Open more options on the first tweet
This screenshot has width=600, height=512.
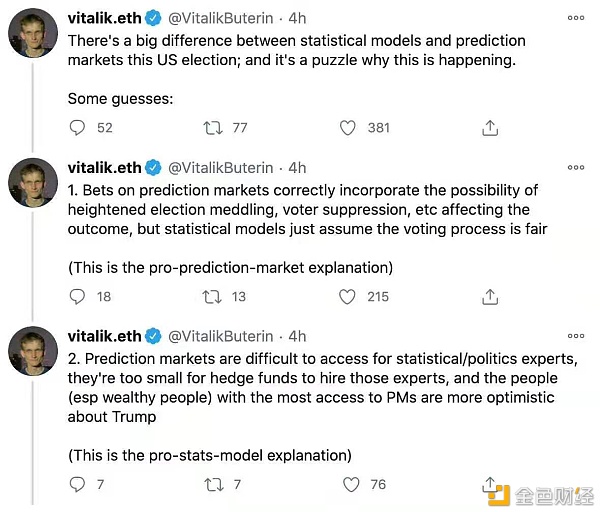point(575,17)
